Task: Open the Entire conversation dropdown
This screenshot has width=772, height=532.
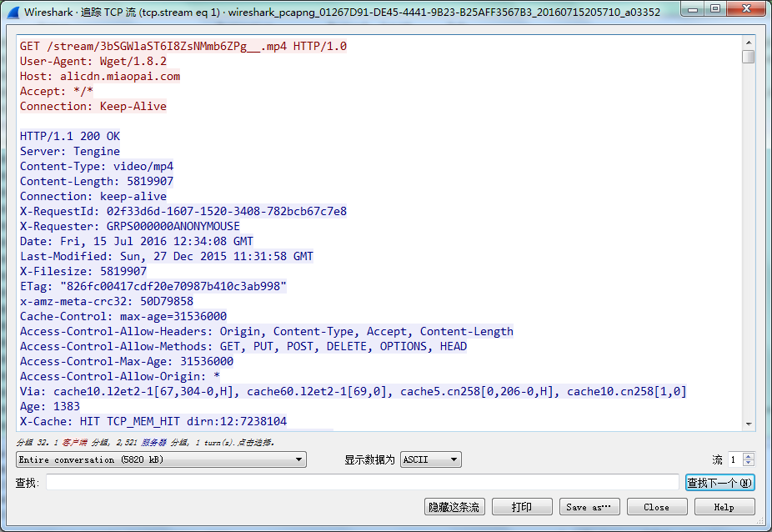Action: pyautogui.click(x=161, y=459)
